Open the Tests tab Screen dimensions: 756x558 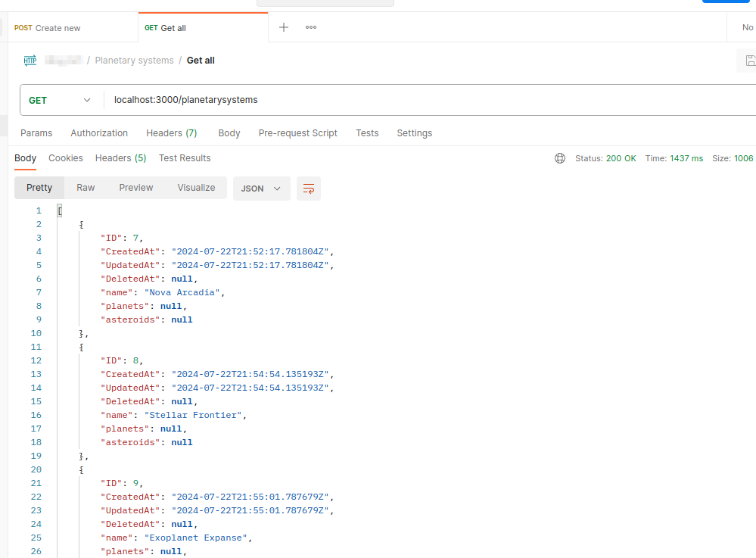367,133
